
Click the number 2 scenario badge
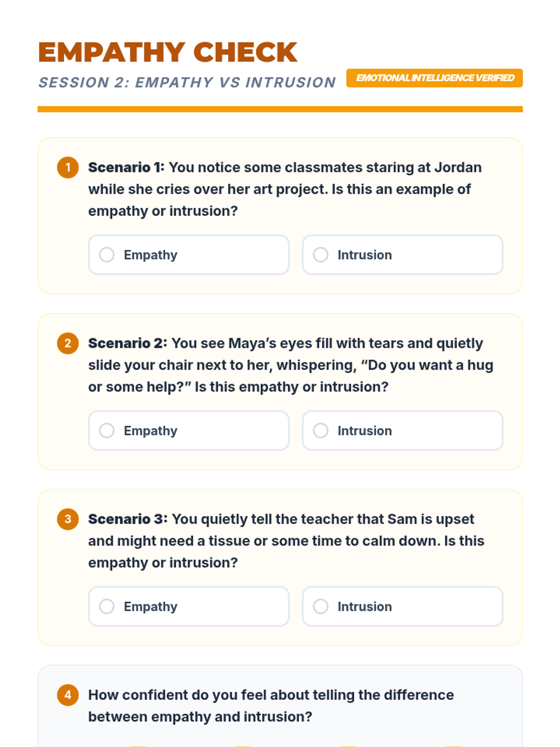tap(68, 344)
